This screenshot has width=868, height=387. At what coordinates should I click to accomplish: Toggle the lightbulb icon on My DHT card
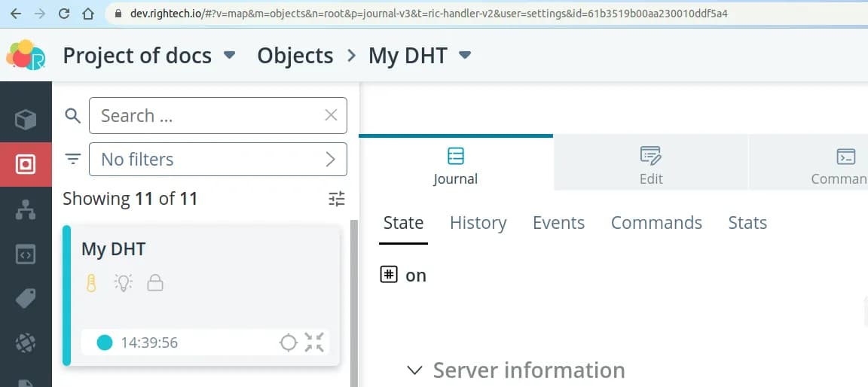click(124, 283)
